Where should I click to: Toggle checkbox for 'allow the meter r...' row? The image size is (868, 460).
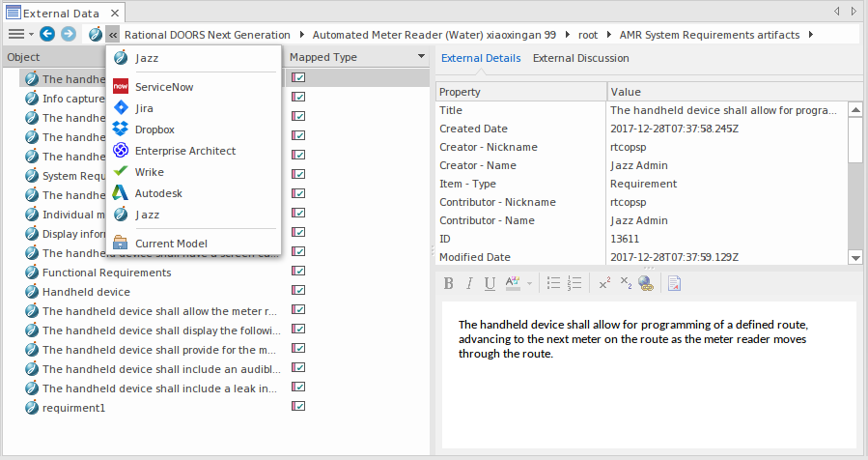(x=298, y=309)
